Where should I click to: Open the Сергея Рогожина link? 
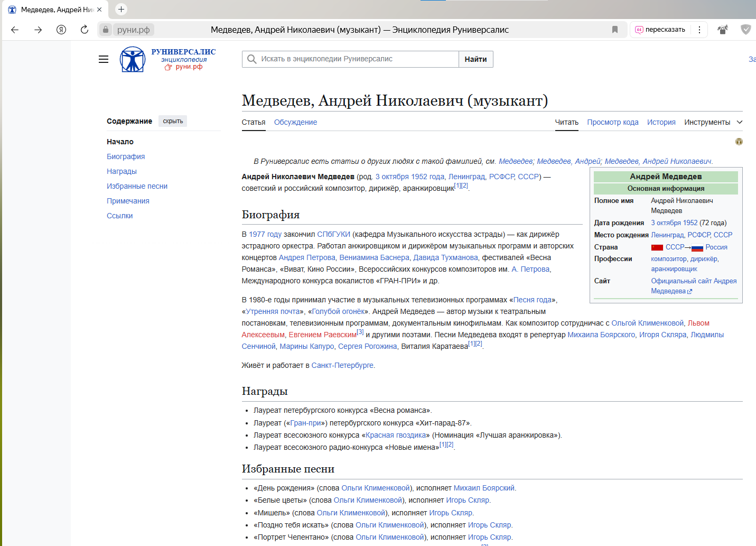(x=368, y=346)
